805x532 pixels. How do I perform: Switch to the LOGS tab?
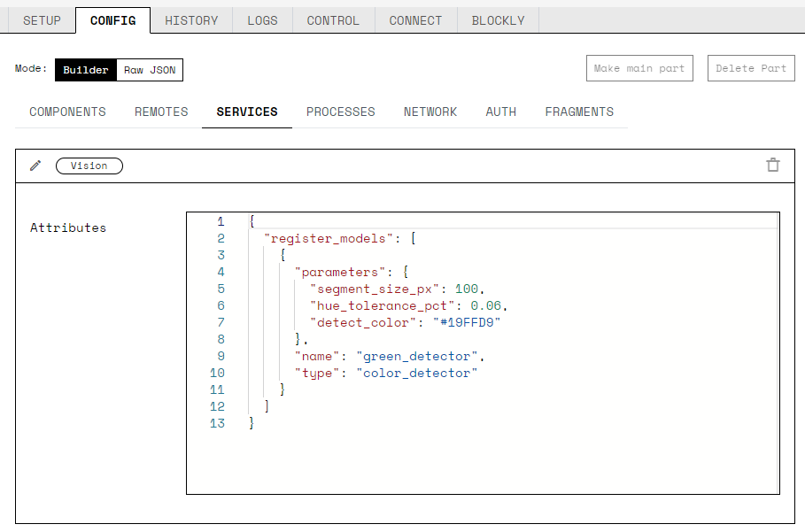click(x=262, y=19)
